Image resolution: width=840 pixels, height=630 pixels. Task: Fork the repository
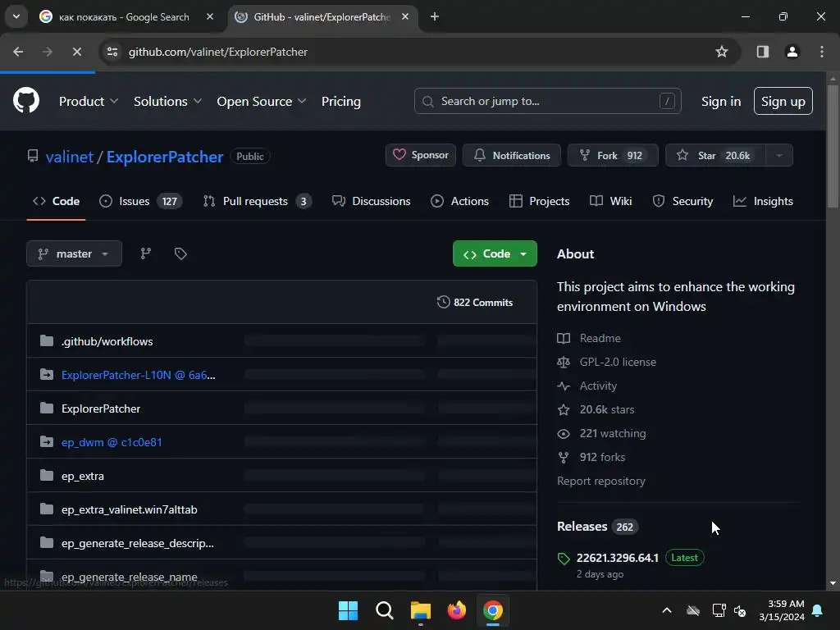612,155
